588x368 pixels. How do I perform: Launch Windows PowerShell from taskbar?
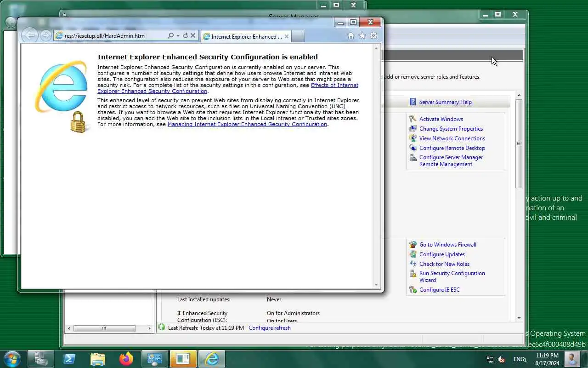pos(69,359)
